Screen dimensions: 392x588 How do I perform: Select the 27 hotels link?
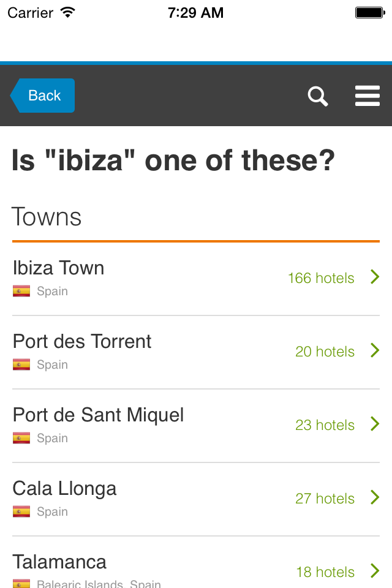point(325,499)
